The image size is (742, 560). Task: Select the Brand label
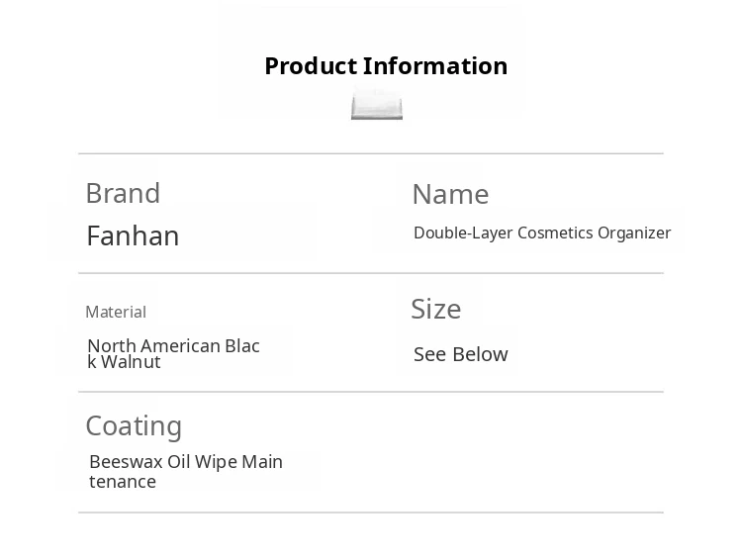click(x=123, y=193)
